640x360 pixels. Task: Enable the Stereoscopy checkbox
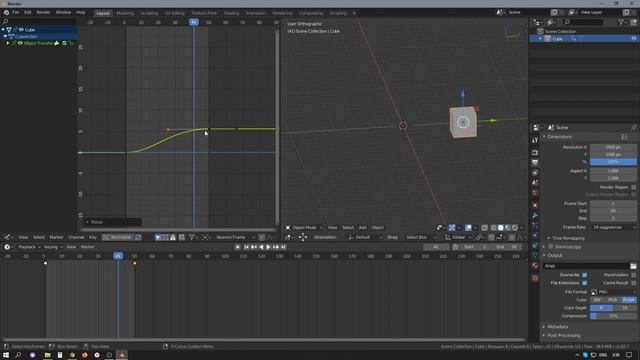tap(551, 247)
